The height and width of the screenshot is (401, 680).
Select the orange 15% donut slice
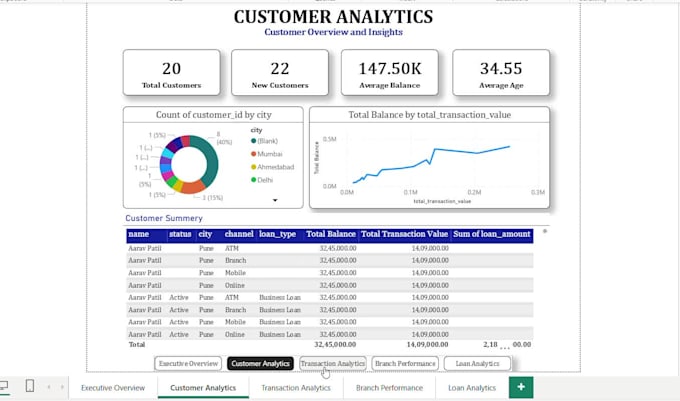[193, 187]
